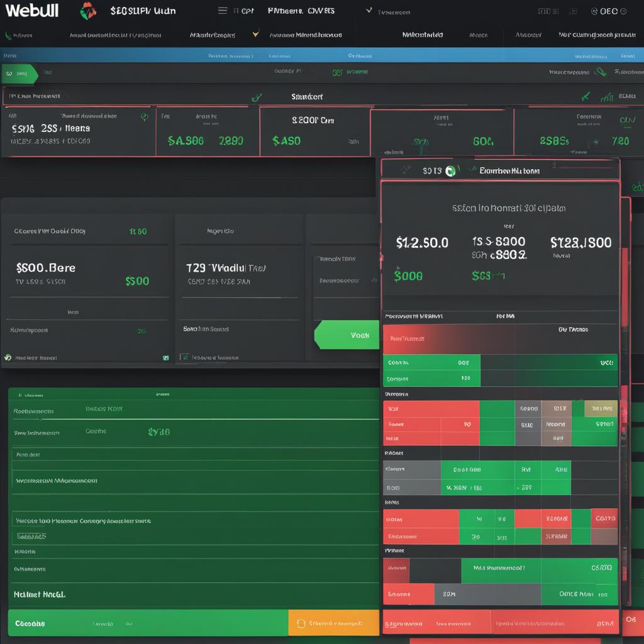Click the $500.Bere amount in first card
This screenshot has width=644, height=644.
pos(45,268)
